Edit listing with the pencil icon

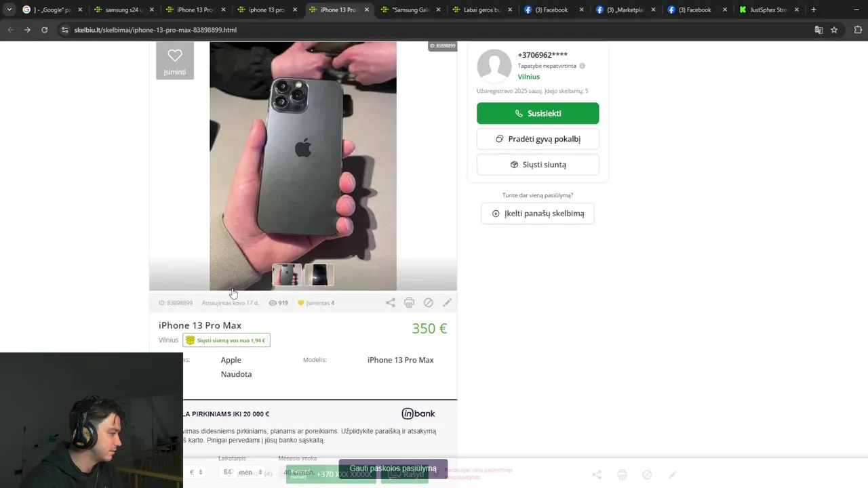point(447,303)
